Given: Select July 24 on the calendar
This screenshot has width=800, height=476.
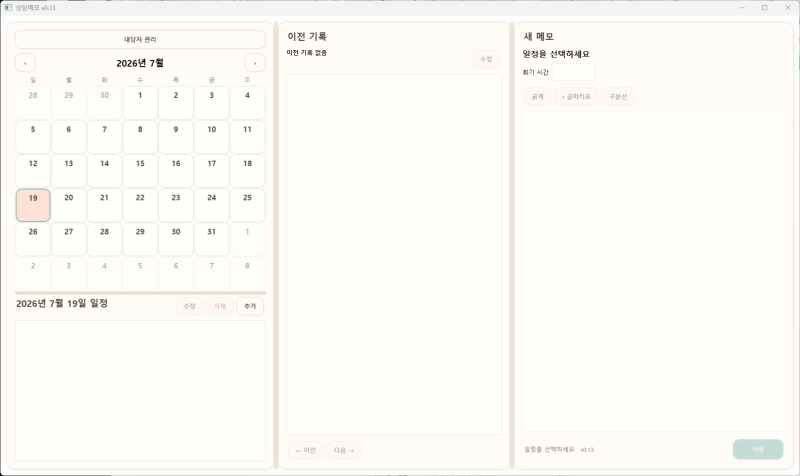Looking at the screenshot, I should click(212, 205).
